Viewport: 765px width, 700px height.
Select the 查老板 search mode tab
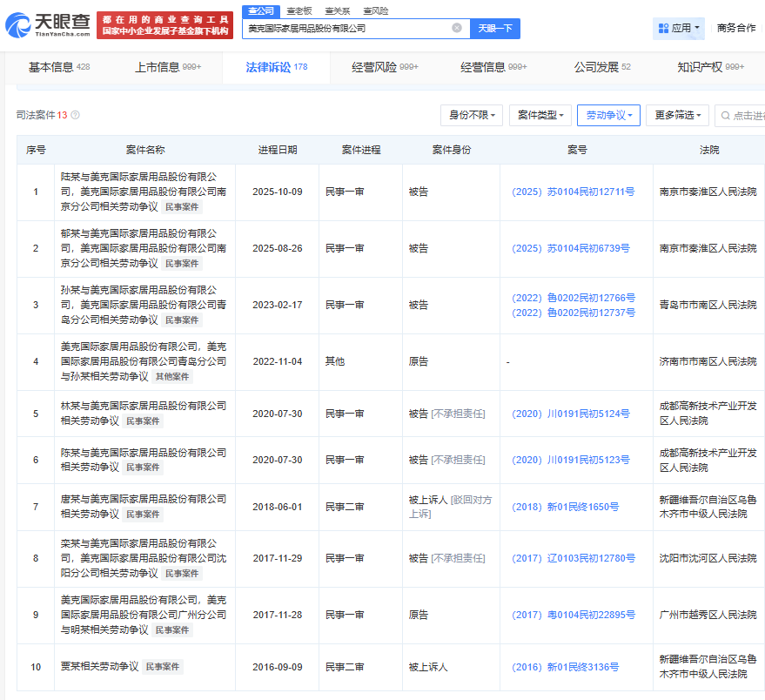pyautogui.click(x=299, y=10)
